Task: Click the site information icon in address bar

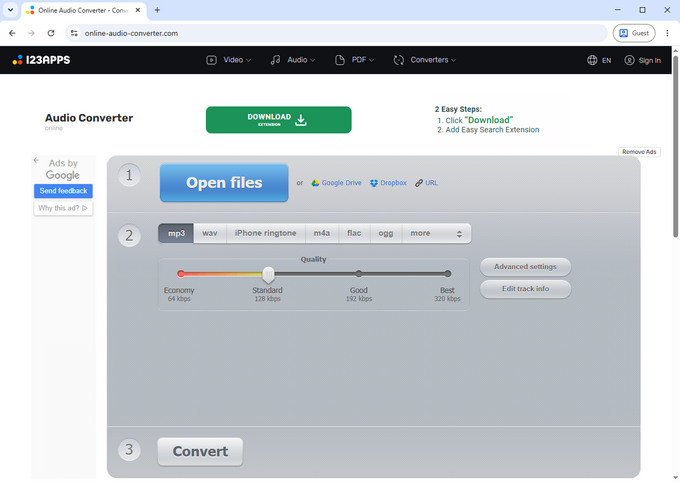Action: tap(74, 33)
